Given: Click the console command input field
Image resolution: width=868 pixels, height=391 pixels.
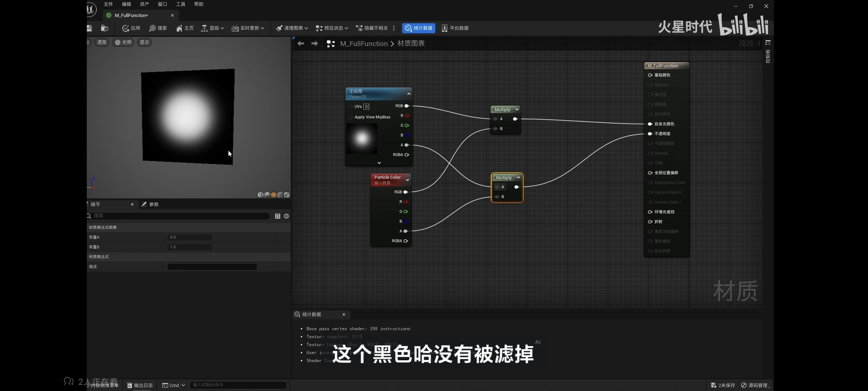Looking at the screenshot, I should 238,385.
